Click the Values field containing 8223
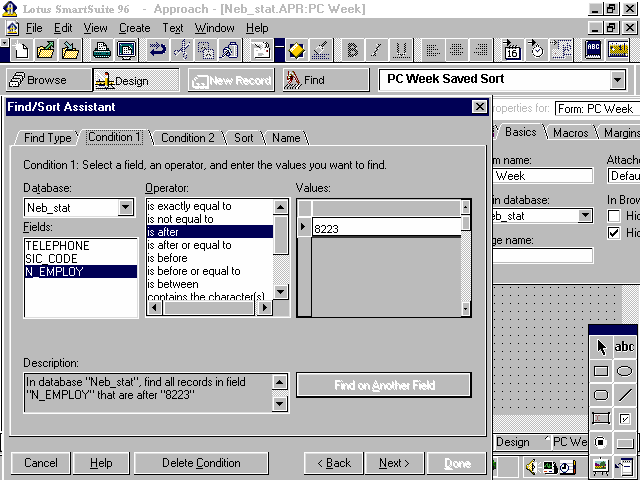 pyautogui.click(x=386, y=228)
